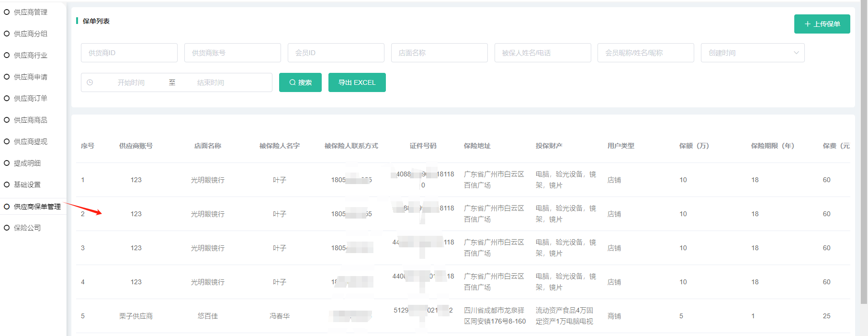This screenshot has height=336, width=868.
Task: Select 供应商保单管理 in the sidebar
Action: pyautogui.click(x=37, y=207)
